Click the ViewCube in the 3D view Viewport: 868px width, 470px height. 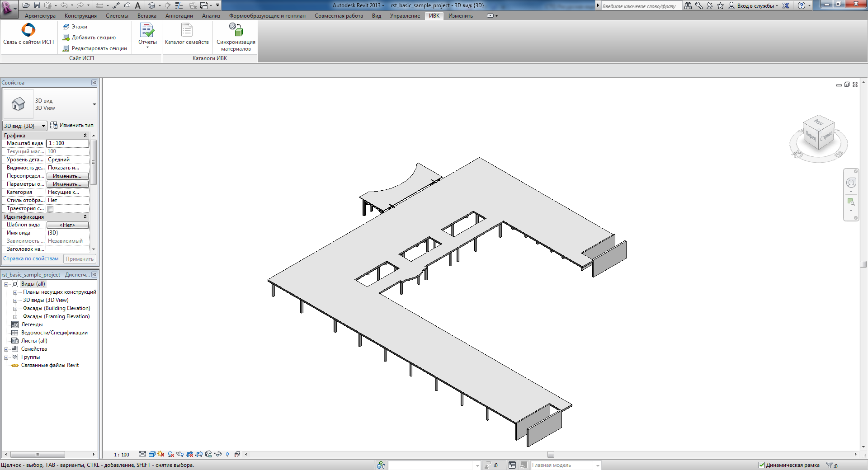819,133
